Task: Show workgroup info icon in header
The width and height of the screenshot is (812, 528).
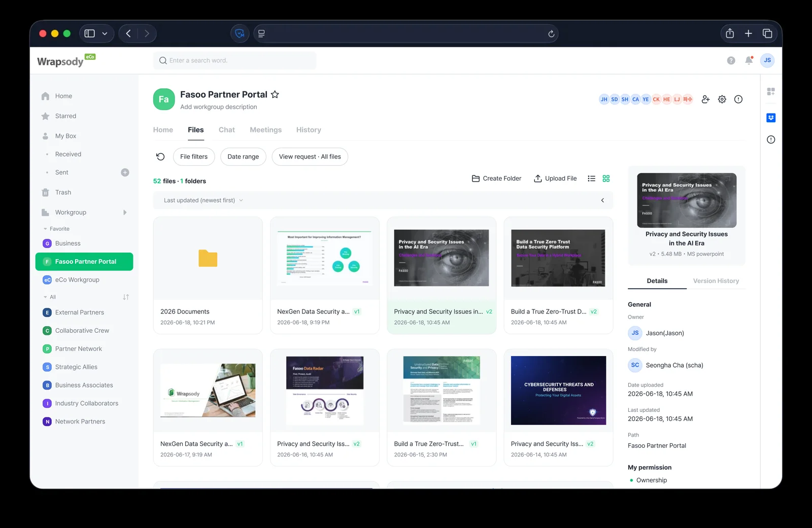Action: (738, 99)
